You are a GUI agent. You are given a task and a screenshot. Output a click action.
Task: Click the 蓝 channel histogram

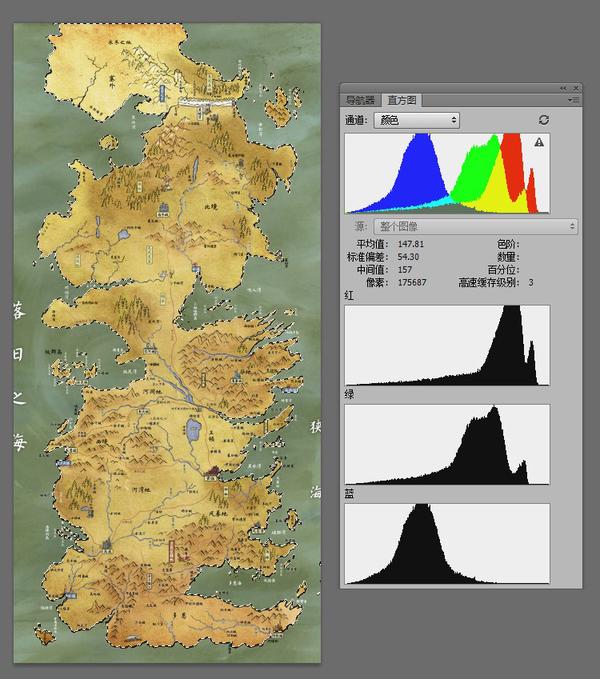[x=447, y=543]
